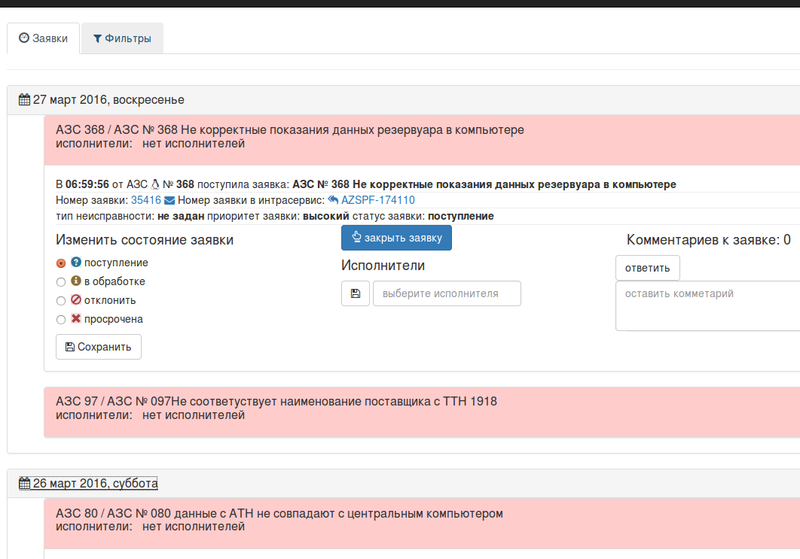
Task: Click the Linux penguin icon near № 368
Action: [155, 184]
